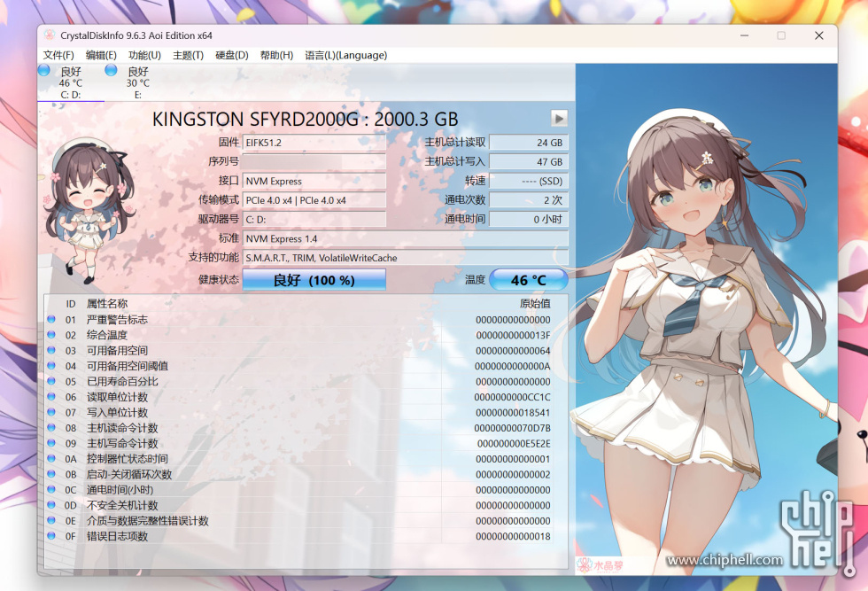Click the power on count value 2 次

[529, 200]
